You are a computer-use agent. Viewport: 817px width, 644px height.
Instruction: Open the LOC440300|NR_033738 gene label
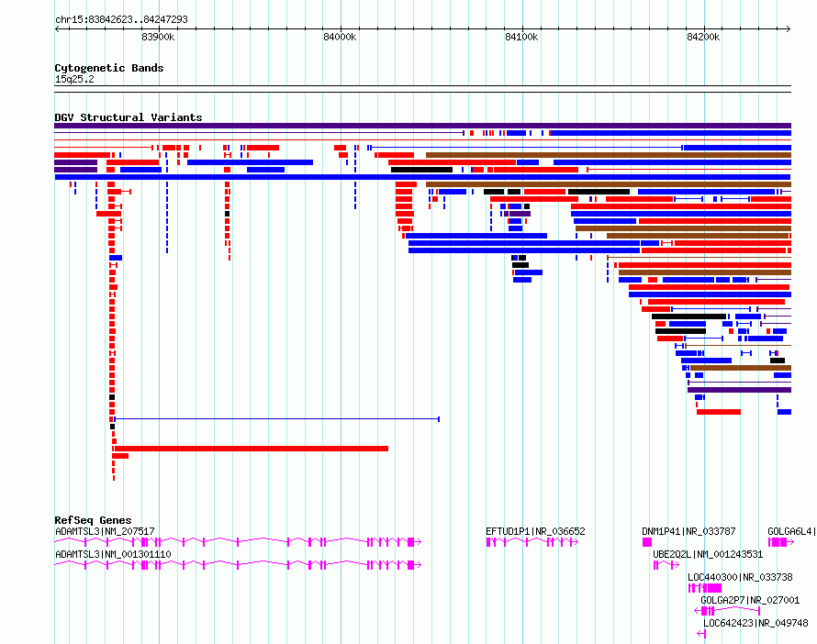pos(740,577)
